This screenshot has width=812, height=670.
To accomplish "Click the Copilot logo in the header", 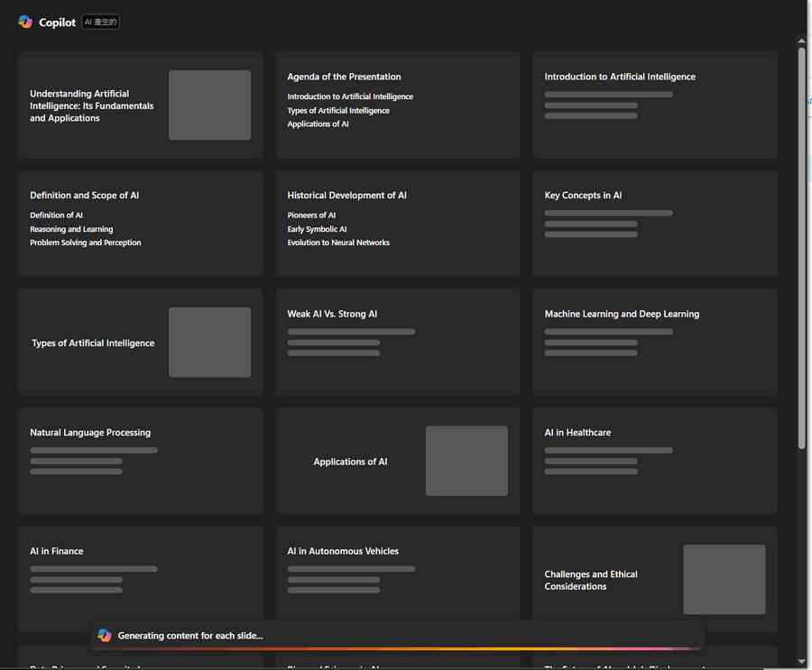I will coord(25,23).
